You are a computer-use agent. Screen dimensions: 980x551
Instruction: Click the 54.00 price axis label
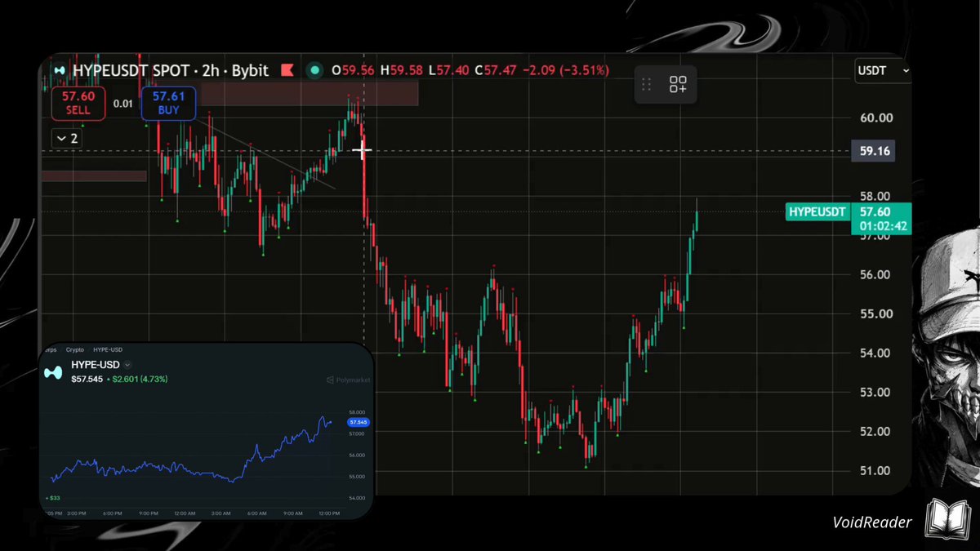pyautogui.click(x=876, y=353)
